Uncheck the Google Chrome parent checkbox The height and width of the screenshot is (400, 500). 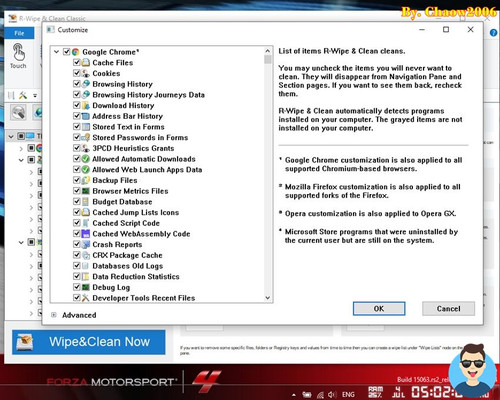[66, 52]
